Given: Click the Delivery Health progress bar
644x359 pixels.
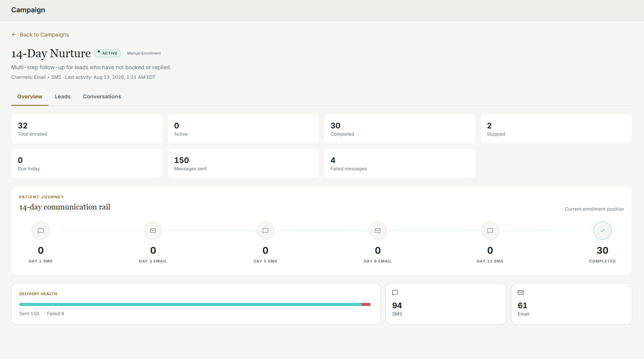Looking at the screenshot, I should click(x=195, y=304).
